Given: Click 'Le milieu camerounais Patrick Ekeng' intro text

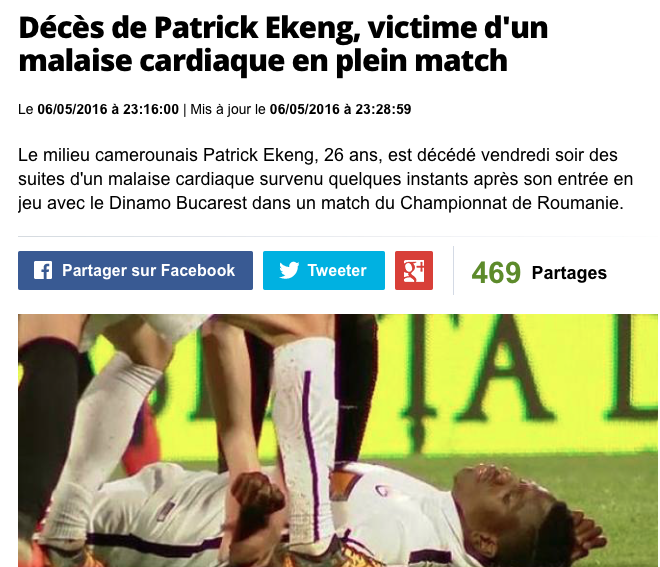Looking at the screenshot, I should [168, 155].
